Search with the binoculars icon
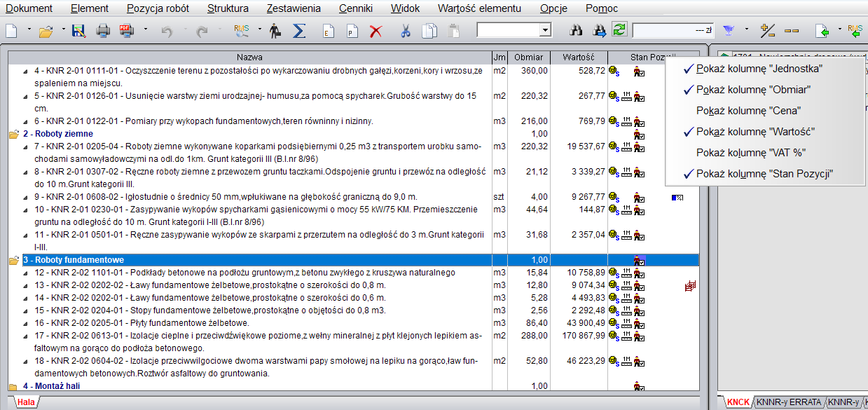 click(577, 31)
